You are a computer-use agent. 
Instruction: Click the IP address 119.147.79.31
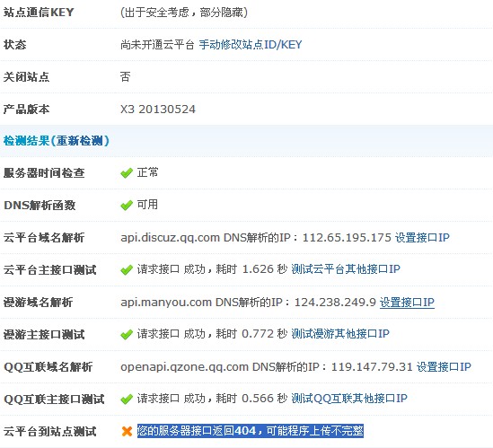click(372, 367)
